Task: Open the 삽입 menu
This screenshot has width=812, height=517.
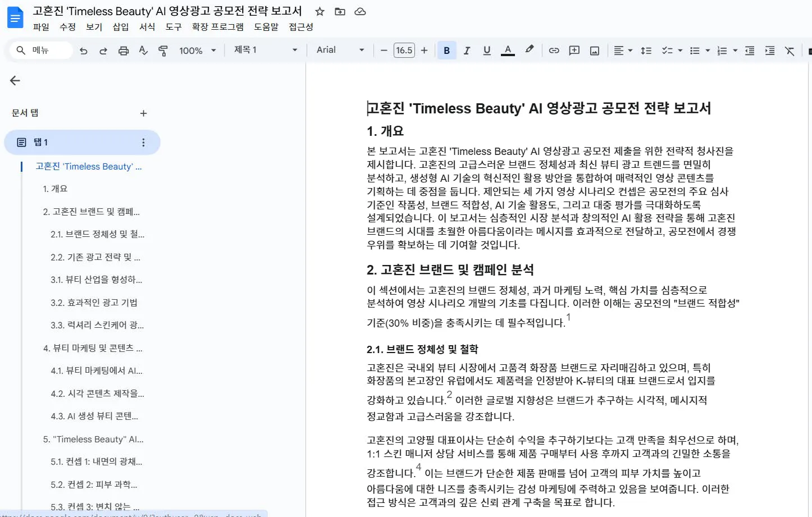Action: (120, 26)
